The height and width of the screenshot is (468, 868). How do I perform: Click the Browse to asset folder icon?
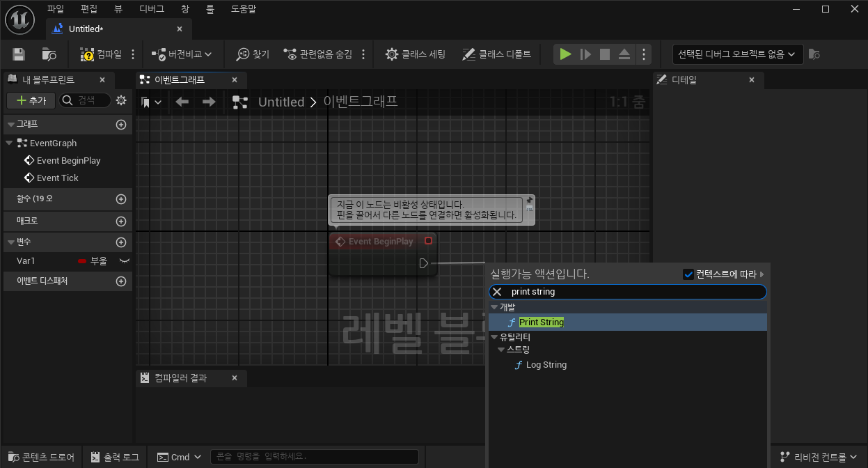pyautogui.click(x=49, y=54)
